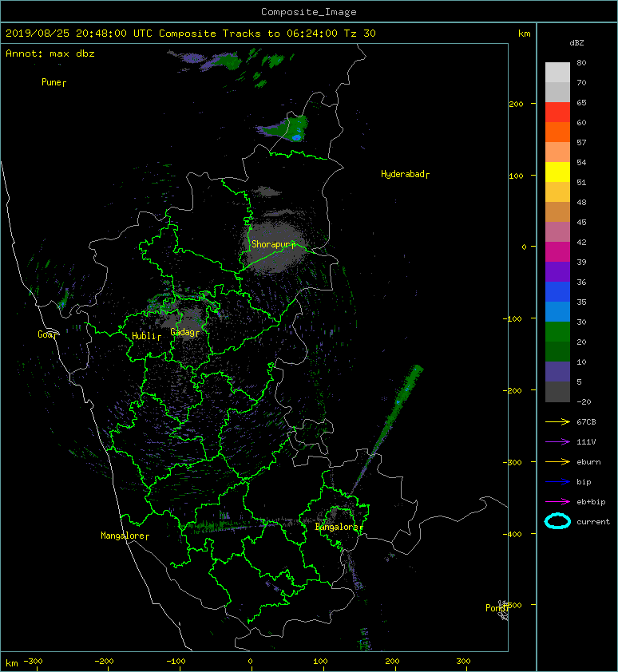
Task: Click the 67CB legend label
Action: pyautogui.click(x=586, y=421)
